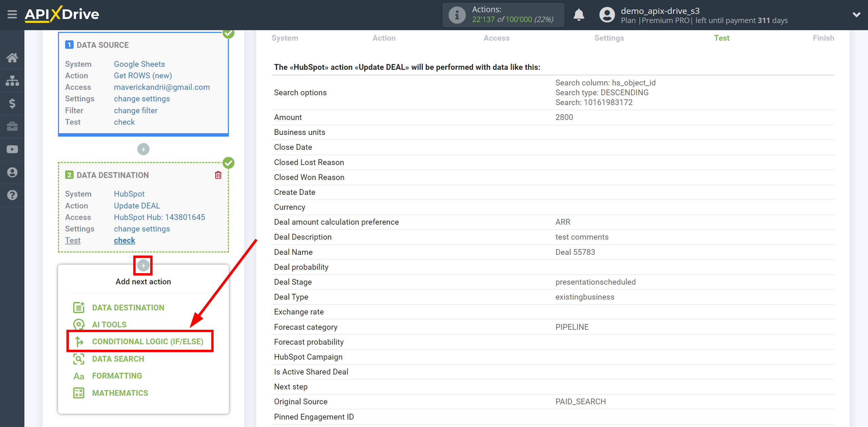Click the AI TOOLS head icon
This screenshot has width=868, height=427.
(x=79, y=324)
